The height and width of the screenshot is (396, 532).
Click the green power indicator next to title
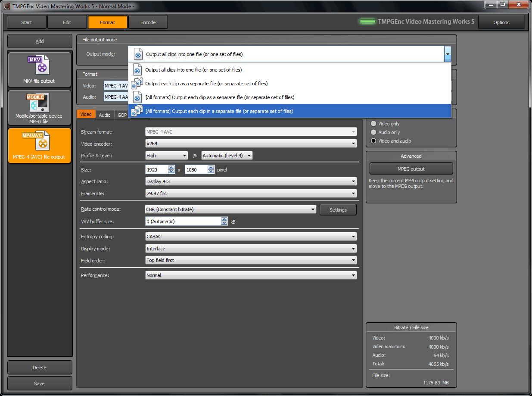[x=367, y=21]
